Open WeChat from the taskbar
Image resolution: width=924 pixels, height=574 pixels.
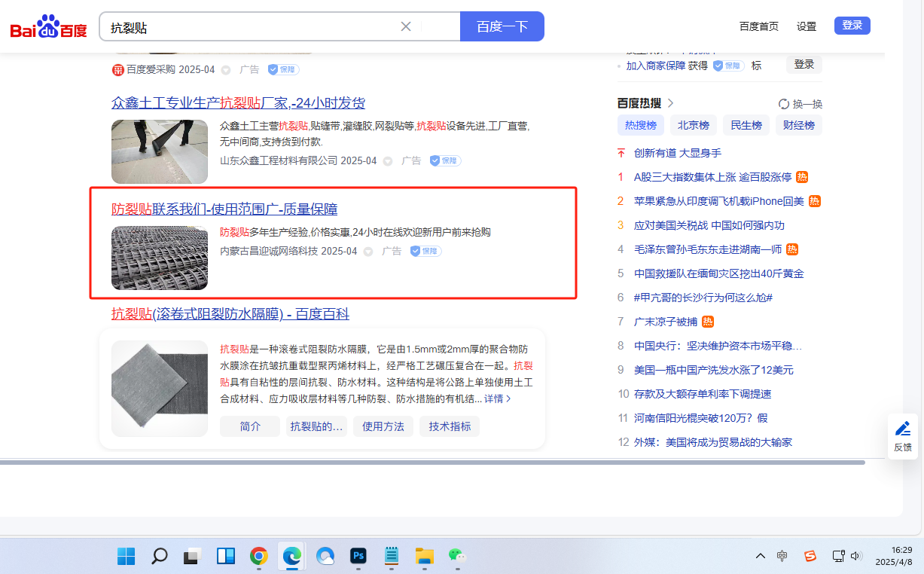(x=457, y=556)
